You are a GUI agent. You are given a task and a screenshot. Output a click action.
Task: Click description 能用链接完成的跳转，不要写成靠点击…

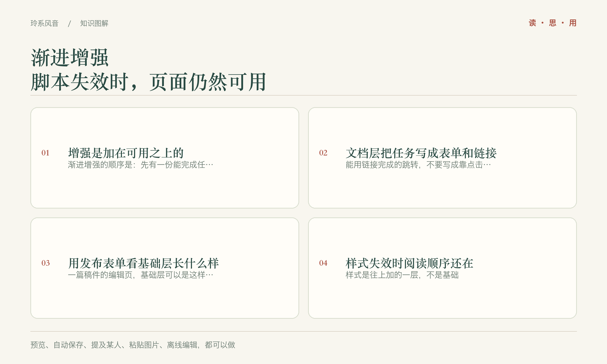tap(418, 165)
